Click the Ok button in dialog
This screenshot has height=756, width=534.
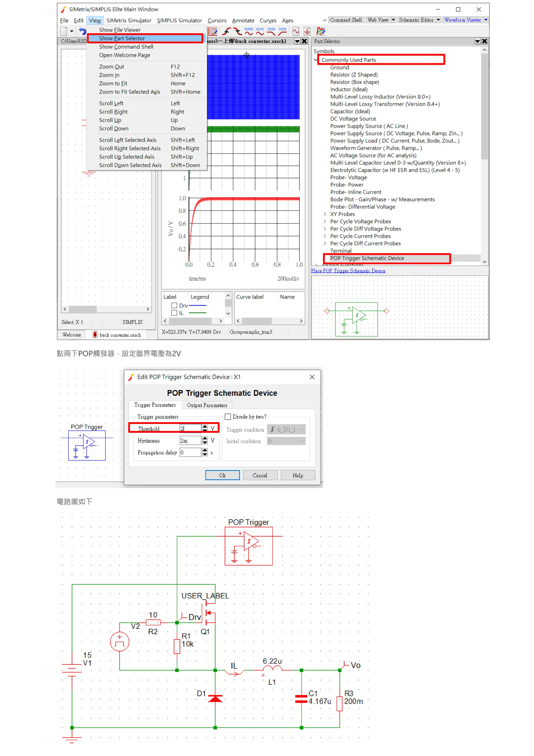222,475
